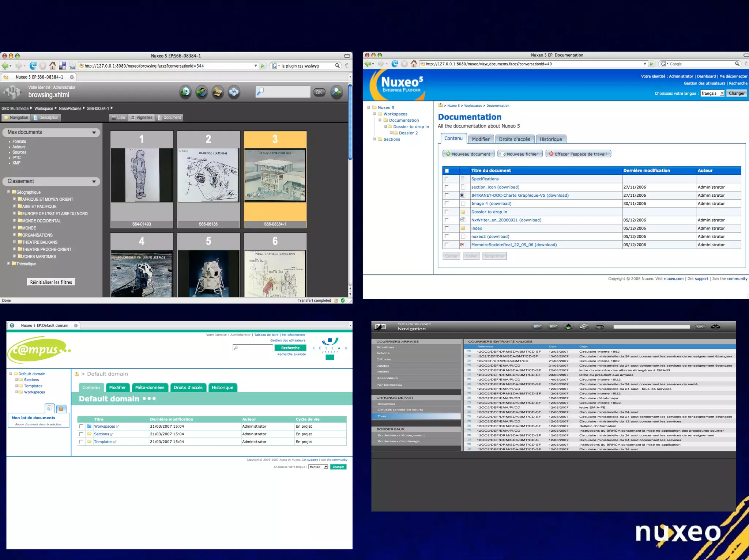Click the Nouveau document button
The height and width of the screenshot is (560, 749).
468,154
